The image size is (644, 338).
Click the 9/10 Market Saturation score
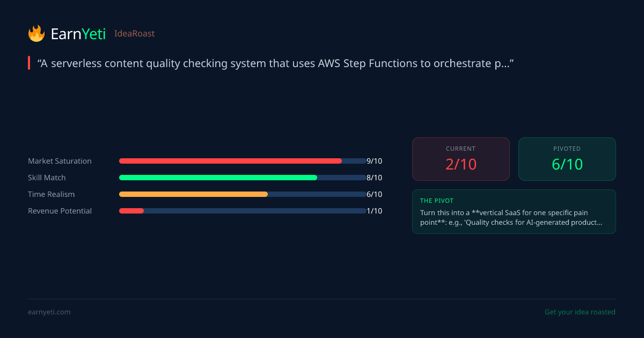tap(374, 161)
